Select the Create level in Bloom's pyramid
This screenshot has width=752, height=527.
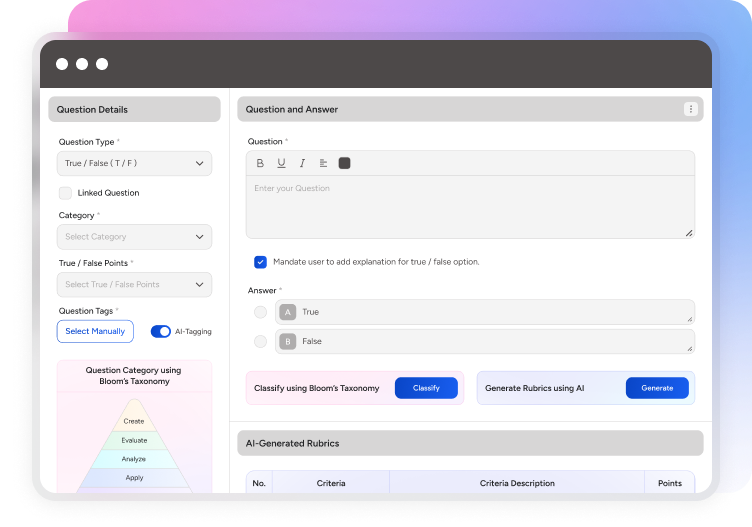[134, 421]
